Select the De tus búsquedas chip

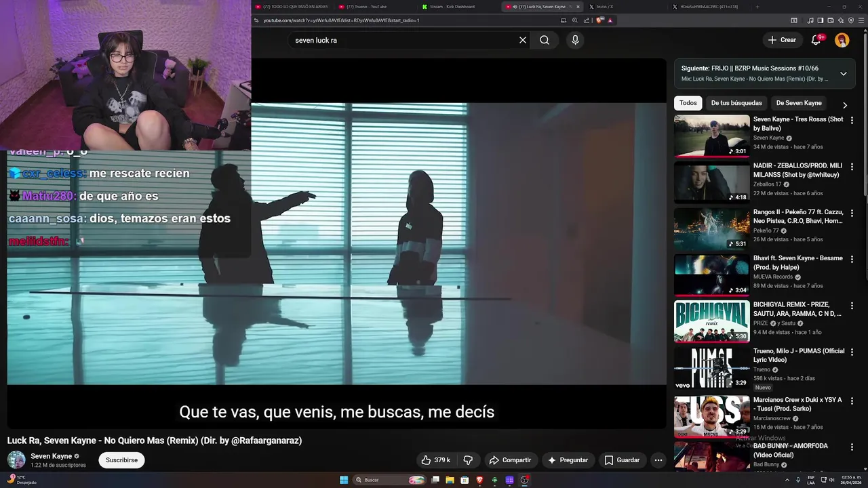pyautogui.click(x=736, y=103)
